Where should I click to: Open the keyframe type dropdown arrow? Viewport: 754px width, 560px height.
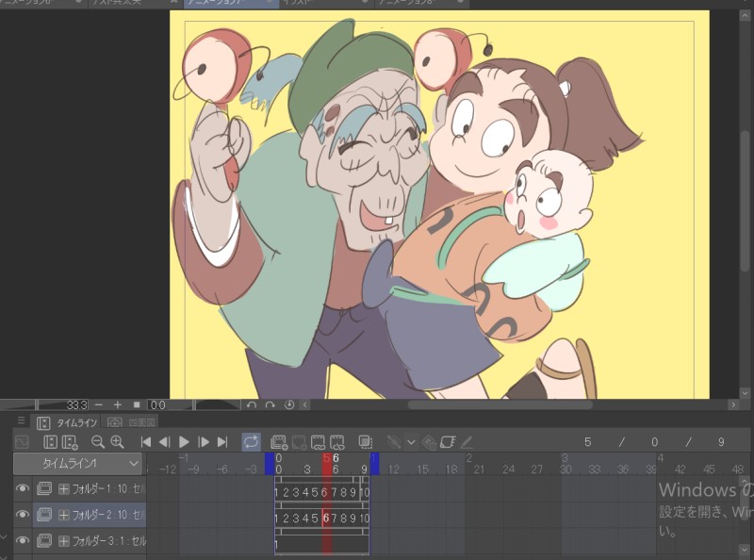[x=411, y=442]
